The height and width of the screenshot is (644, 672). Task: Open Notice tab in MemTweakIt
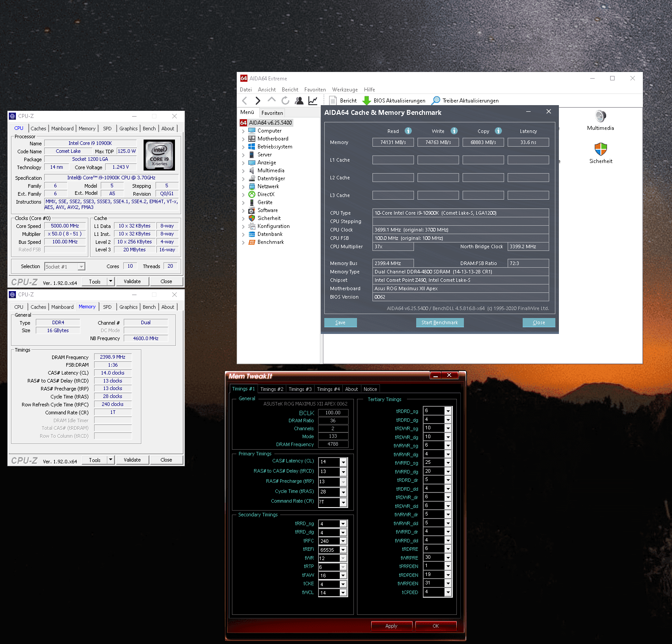[370, 389]
